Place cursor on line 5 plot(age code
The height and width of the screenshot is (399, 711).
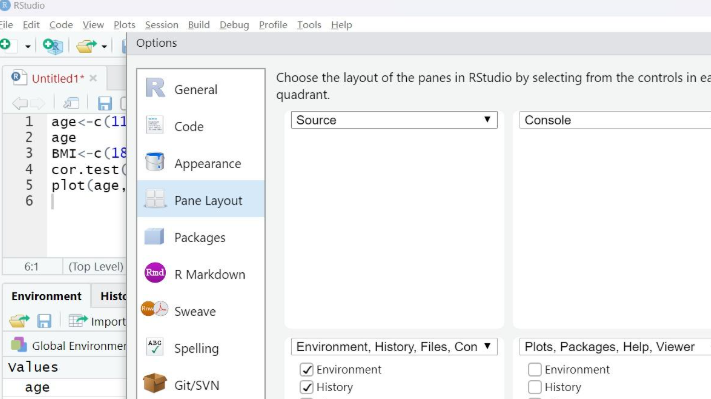(89, 185)
